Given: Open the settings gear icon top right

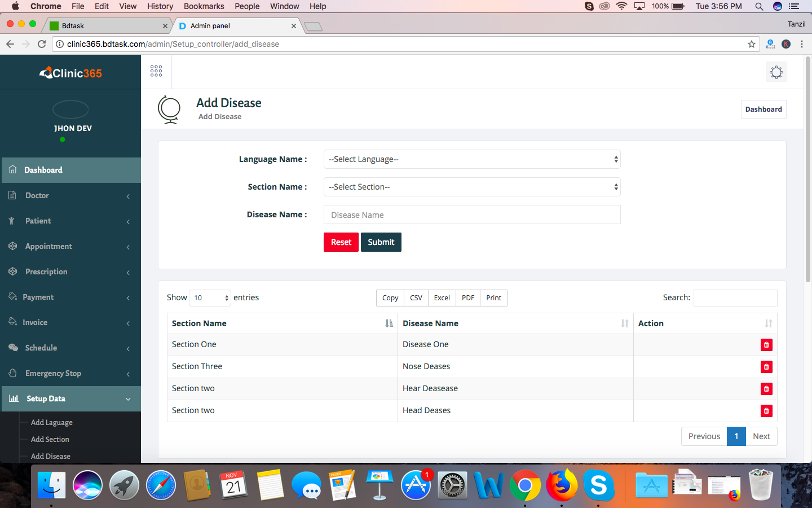Looking at the screenshot, I should coord(776,72).
